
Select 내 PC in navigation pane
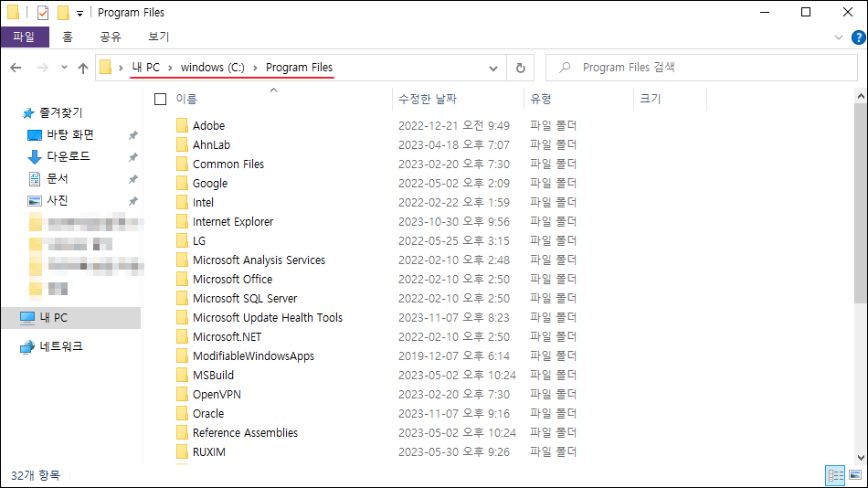pos(71,318)
